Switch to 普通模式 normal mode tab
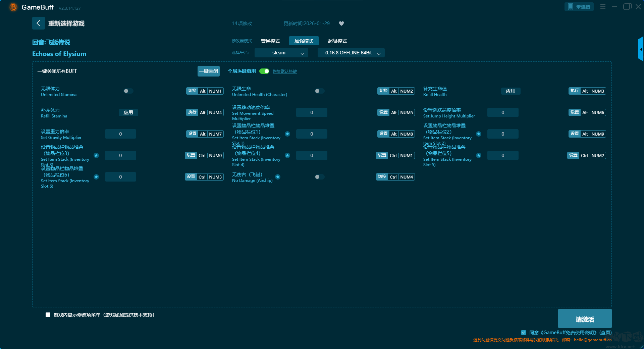Viewport: 644px width, 349px height. [270, 41]
